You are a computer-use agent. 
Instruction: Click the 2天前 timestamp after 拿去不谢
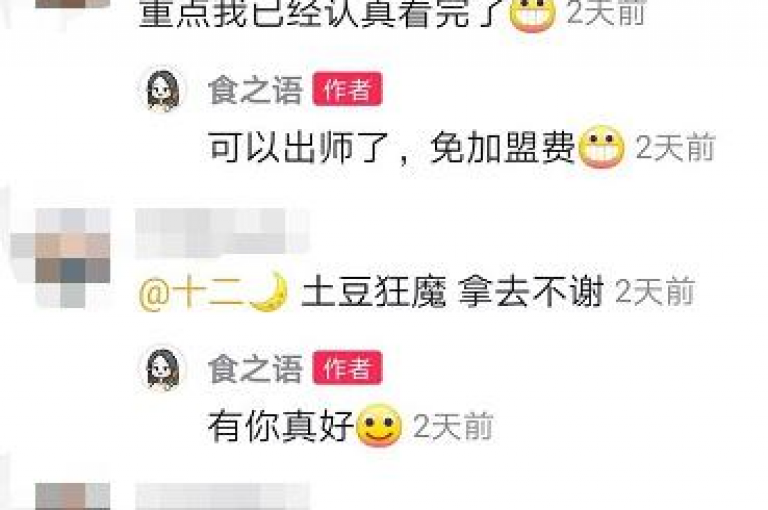coord(654,292)
